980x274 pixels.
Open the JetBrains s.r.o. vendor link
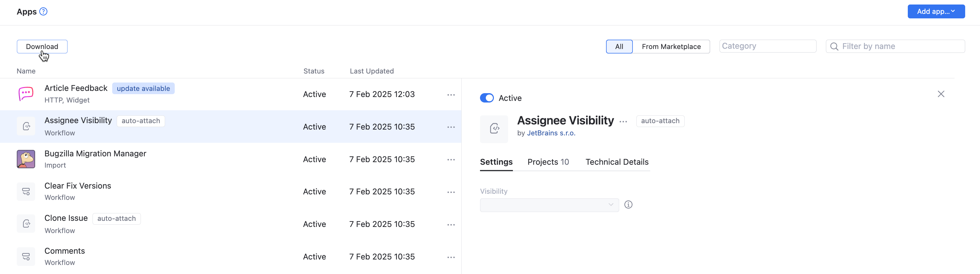click(551, 133)
